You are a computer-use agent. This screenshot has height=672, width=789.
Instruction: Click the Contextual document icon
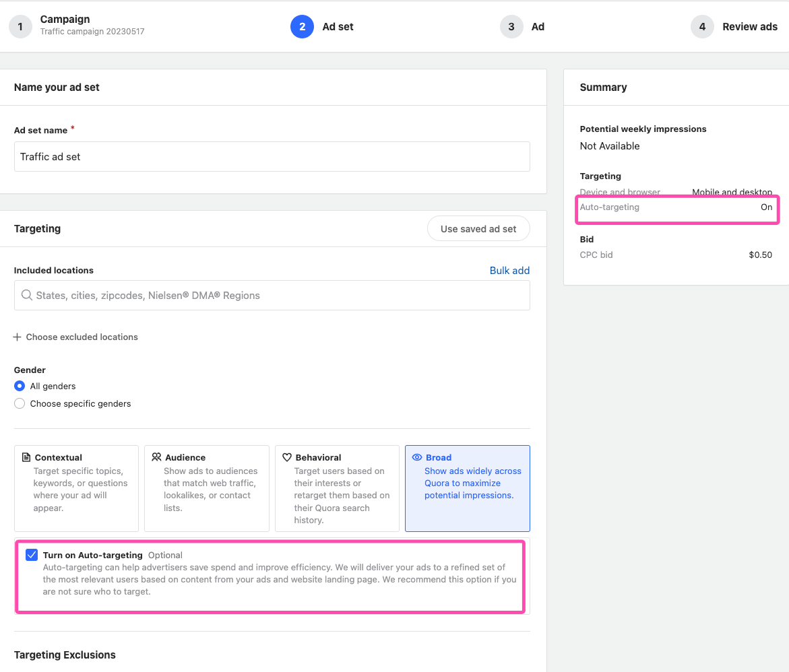tap(26, 457)
